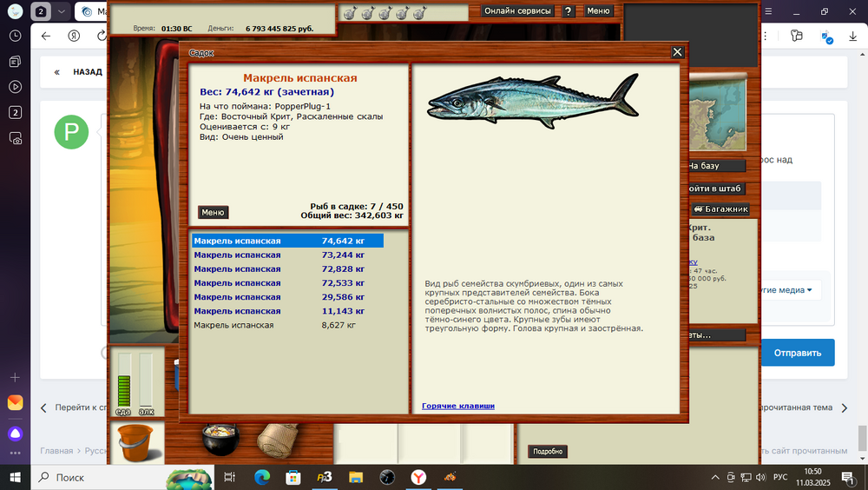Screen dimensions: 868x490
Task: Click the Отправить button
Action: 798,353
